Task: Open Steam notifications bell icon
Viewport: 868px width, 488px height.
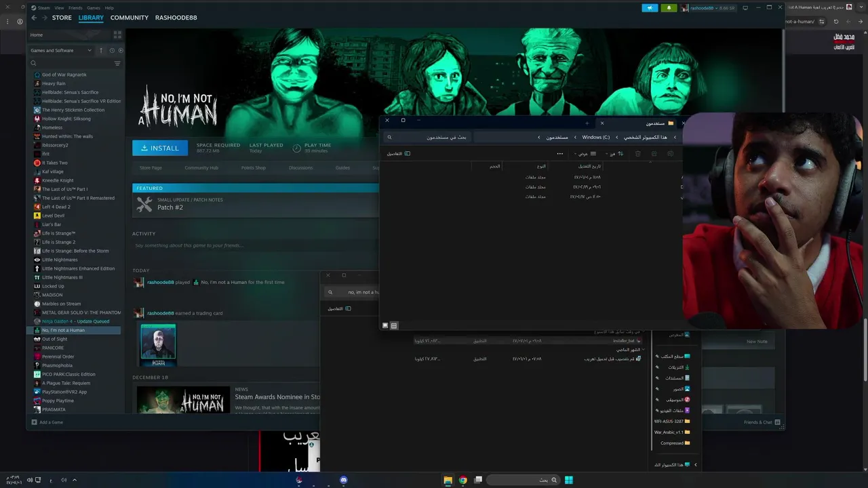Action: coord(669,8)
